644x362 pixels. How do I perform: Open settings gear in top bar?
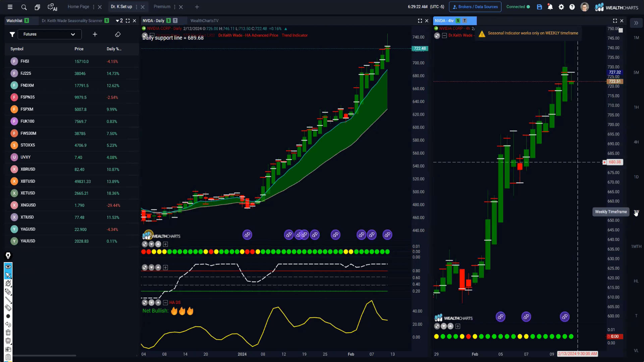click(x=561, y=7)
